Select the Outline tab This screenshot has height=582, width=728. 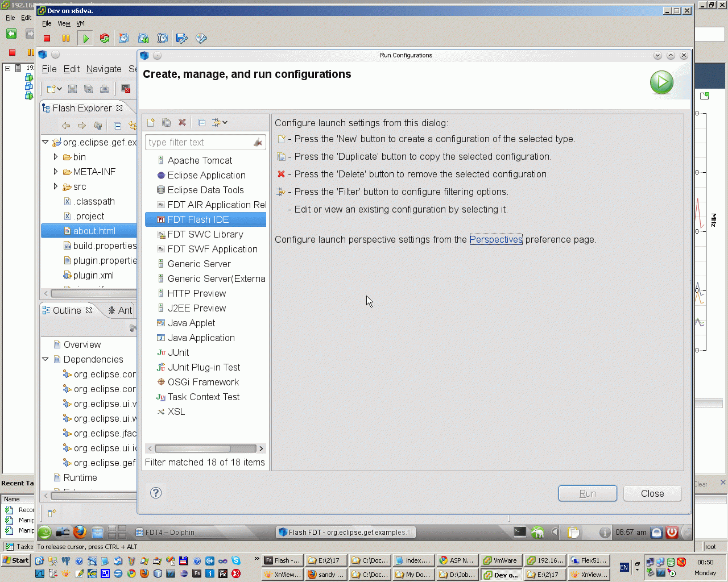click(67, 310)
